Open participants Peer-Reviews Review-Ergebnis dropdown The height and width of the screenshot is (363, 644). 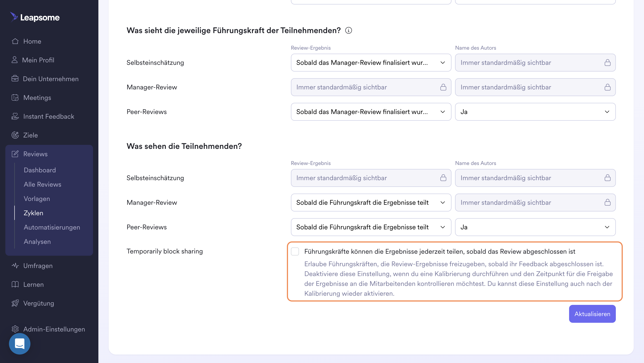(371, 227)
